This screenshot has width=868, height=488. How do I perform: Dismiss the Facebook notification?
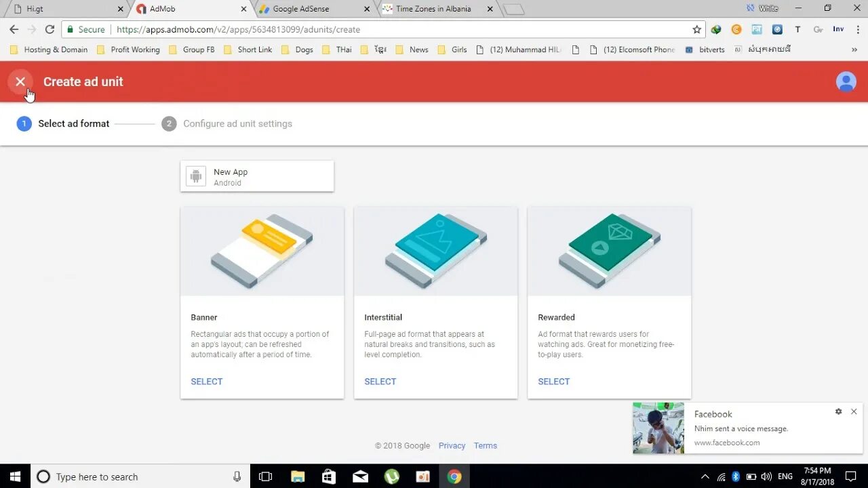pyautogui.click(x=854, y=411)
